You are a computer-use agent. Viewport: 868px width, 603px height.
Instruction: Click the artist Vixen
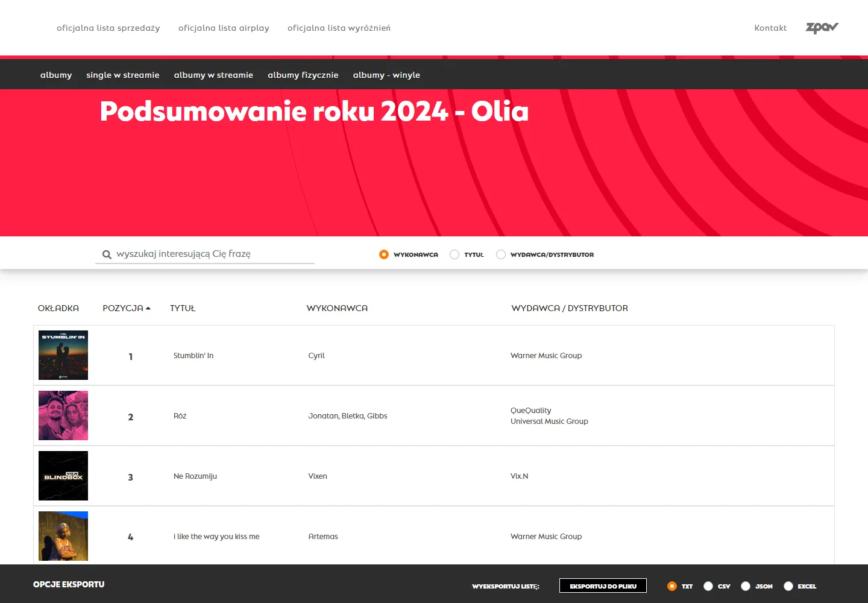tap(318, 476)
